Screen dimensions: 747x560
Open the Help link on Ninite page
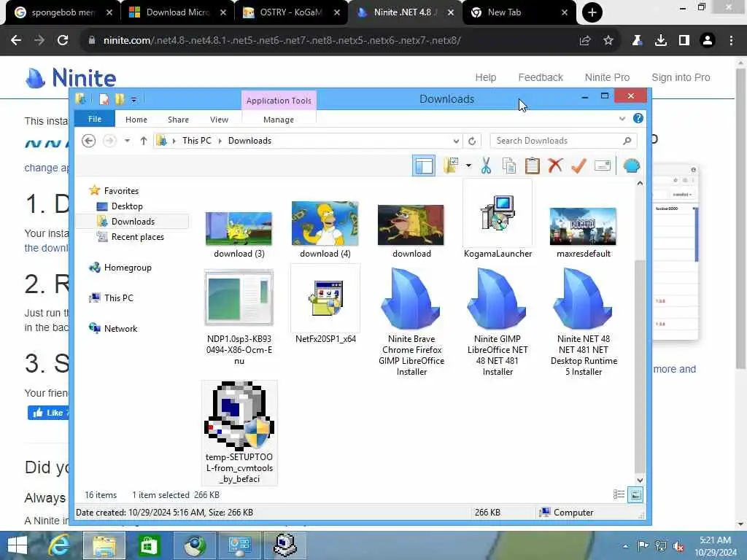(485, 77)
